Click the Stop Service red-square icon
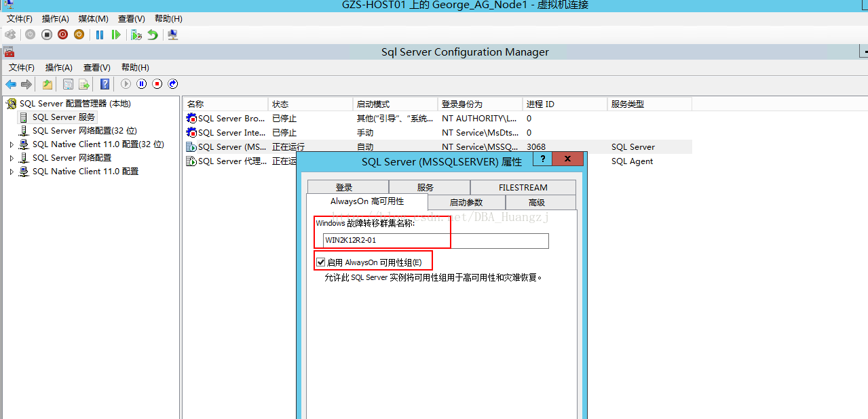Image resolution: width=868 pixels, height=419 pixels. pyautogui.click(x=157, y=84)
